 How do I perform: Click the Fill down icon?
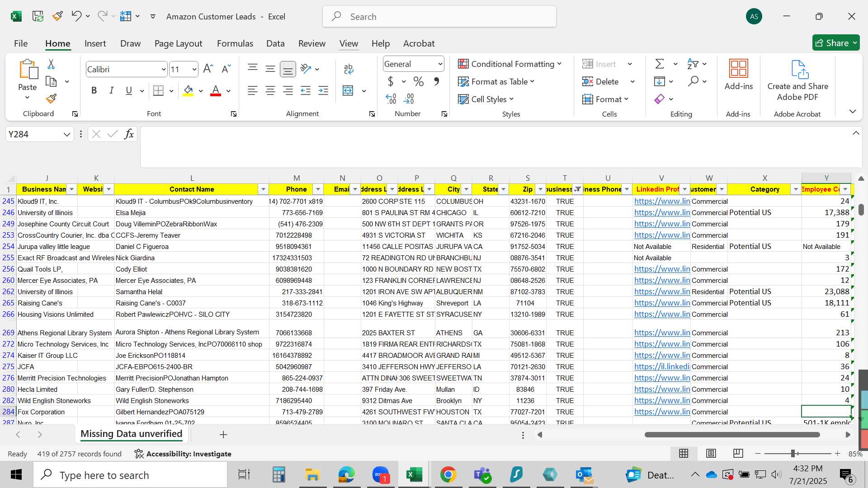(660, 81)
